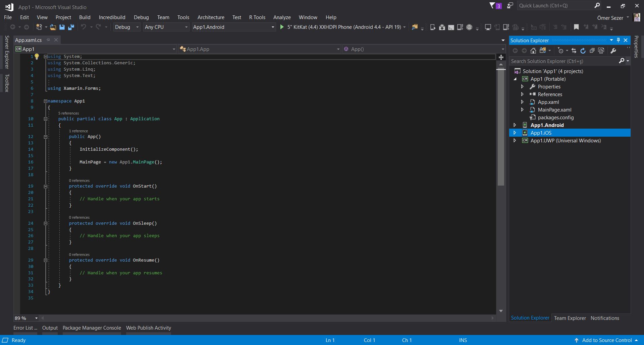Screen dimensions: 644x345
Task: Click the notifications flag icon in title bar
Action: (495, 6)
